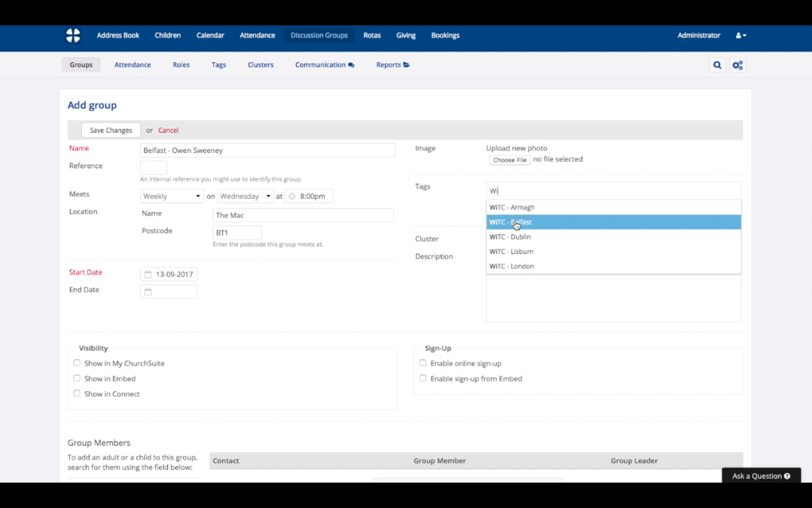Image resolution: width=812 pixels, height=508 pixels.
Task: Click the Administrator link
Action: [x=699, y=36]
